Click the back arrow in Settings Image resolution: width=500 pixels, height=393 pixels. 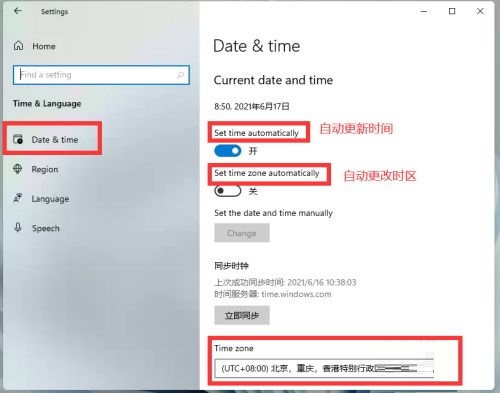[x=18, y=11]
